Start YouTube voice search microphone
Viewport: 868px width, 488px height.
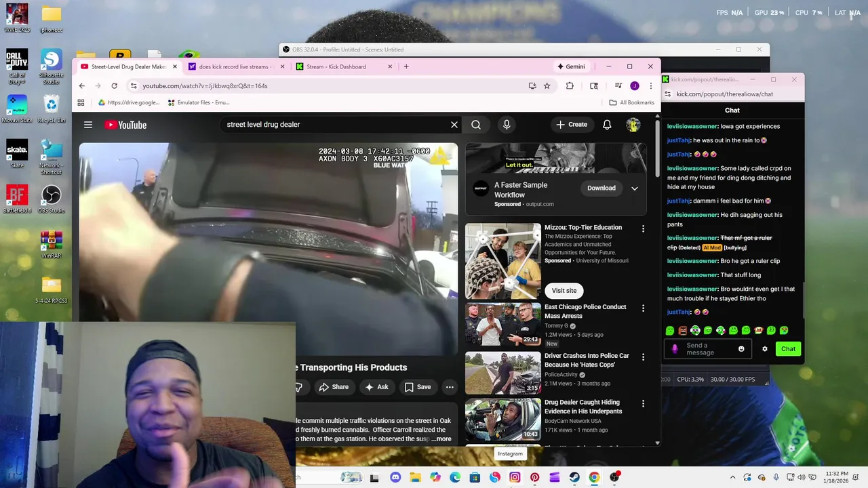506,125
